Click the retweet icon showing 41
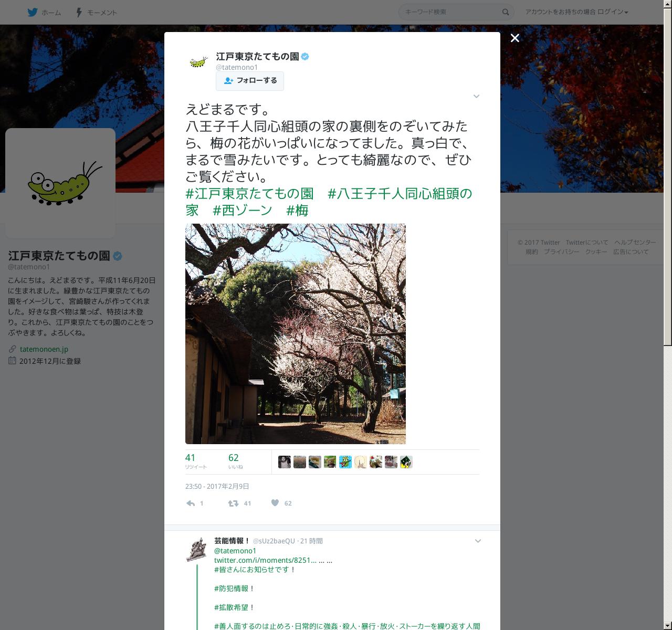 click(x=233, y=503)
